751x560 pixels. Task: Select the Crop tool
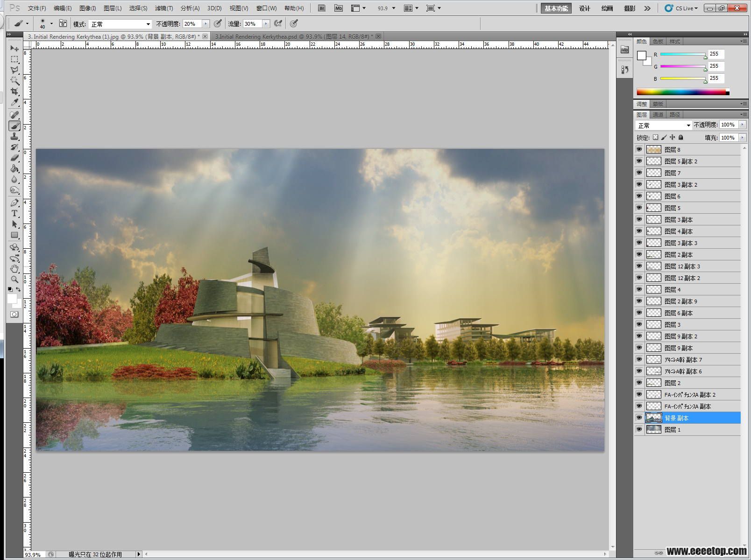point(14,91)
